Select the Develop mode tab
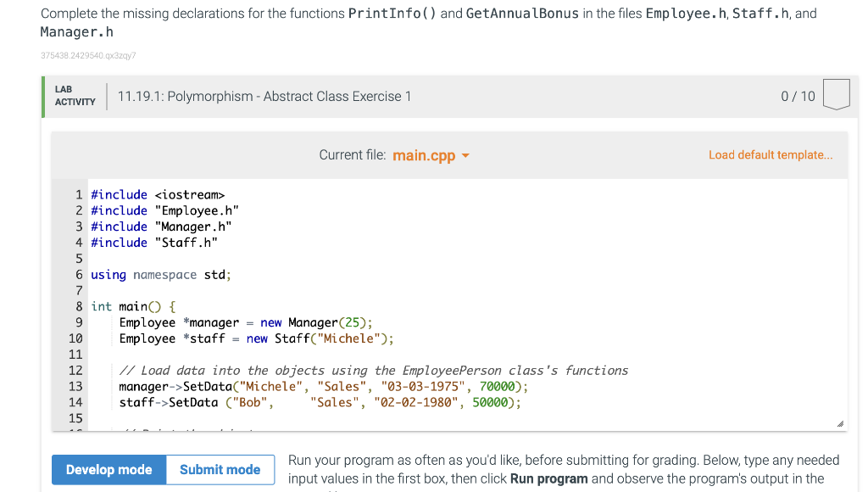 click(x=108, y=469)
